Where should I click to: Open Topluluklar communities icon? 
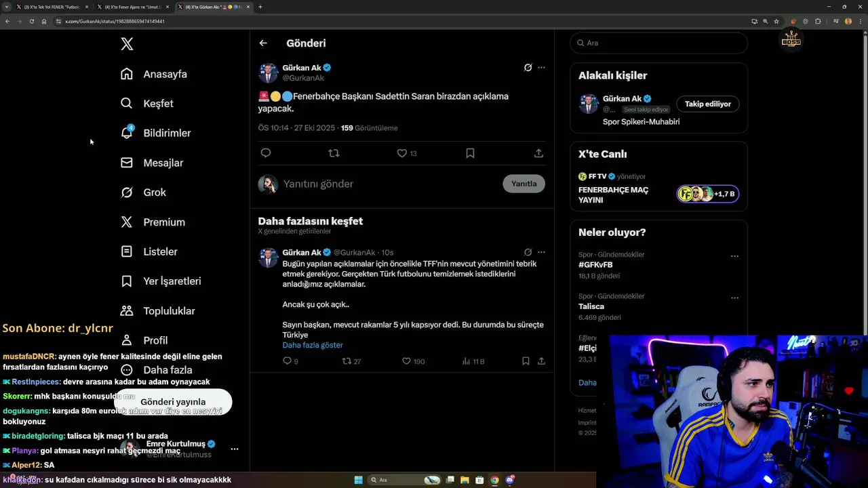click(x=127, y=311)
